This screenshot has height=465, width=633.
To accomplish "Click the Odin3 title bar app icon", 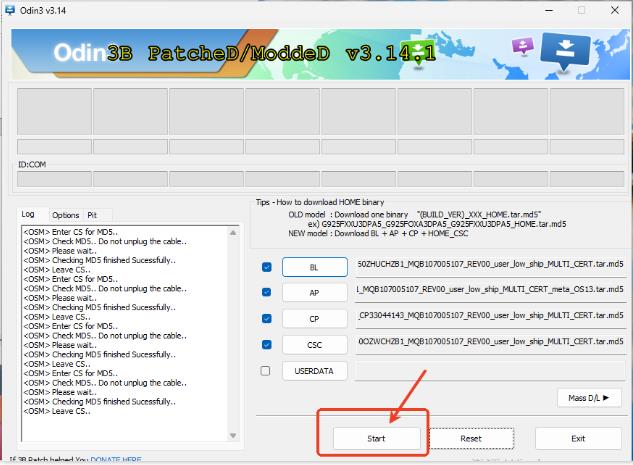I will (x=10, y=10).
